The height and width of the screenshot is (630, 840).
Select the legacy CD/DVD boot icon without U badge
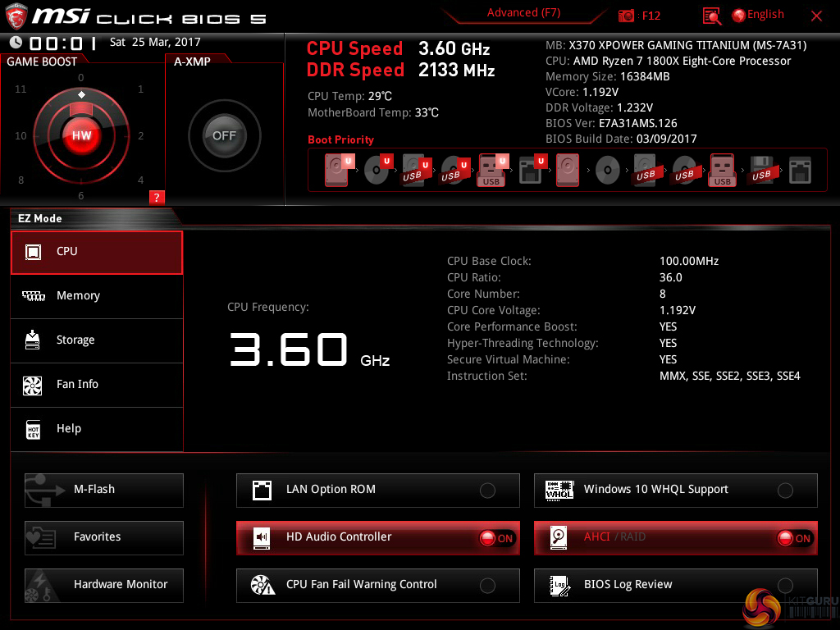[608, 171]
